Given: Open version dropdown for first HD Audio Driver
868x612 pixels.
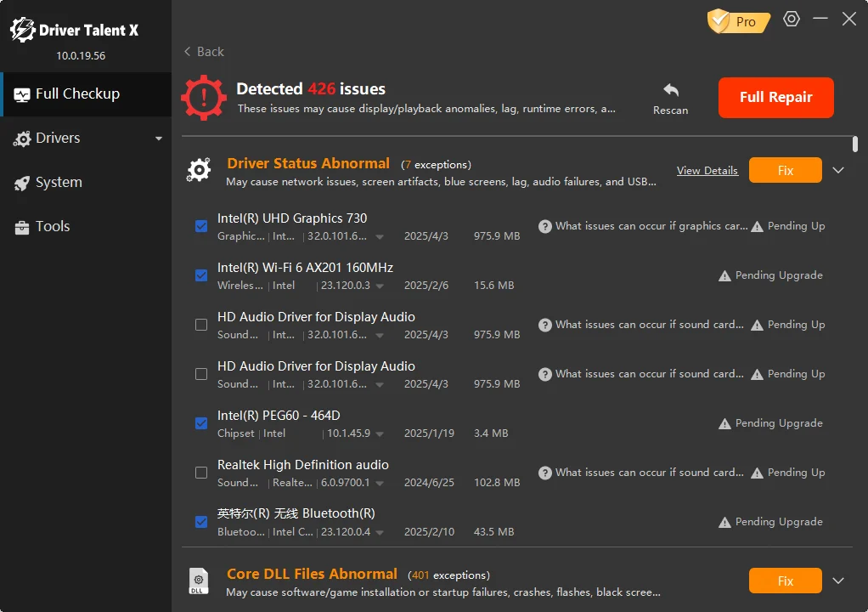Looking at the screenshot, I should (380, 336).
